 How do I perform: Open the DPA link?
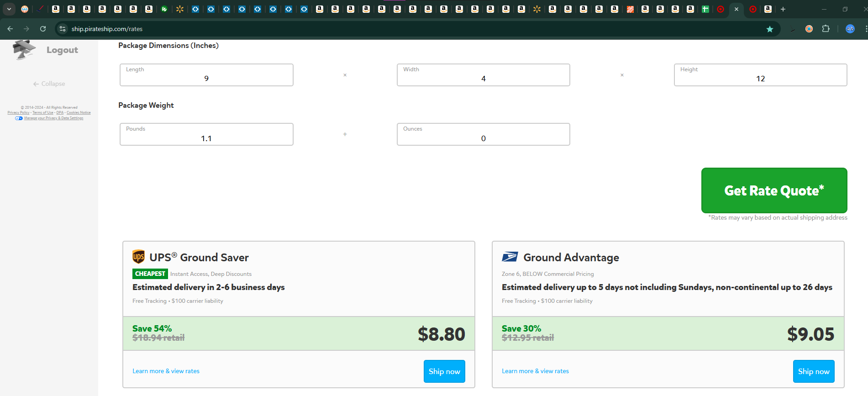pyautogui.click(x=60, y=113)
